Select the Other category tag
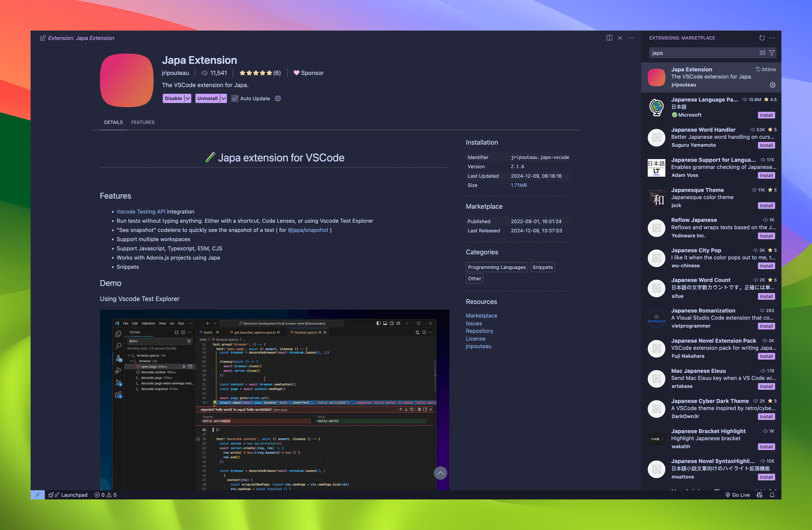 475,278
